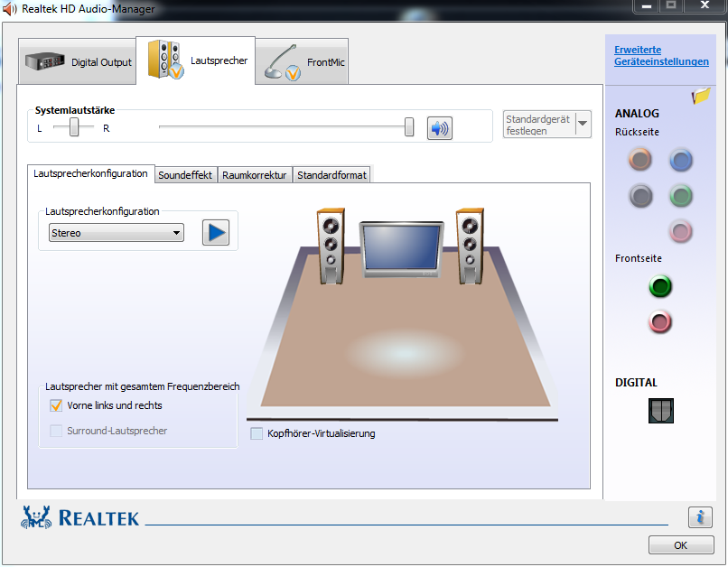Image resolution: width=728 pixels, height=567 pixels.
Task: Select the Lautsprecherkonfiguration sub-tab
Action: 90,173
